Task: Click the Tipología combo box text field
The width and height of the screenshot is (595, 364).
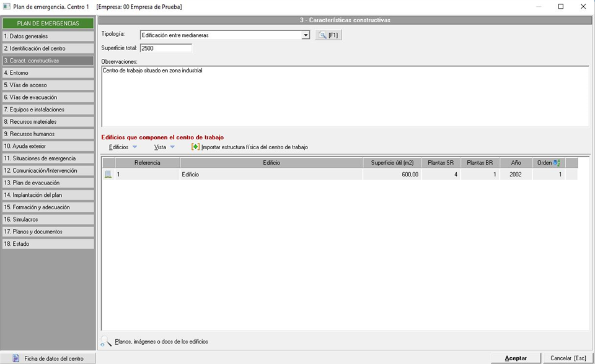Action: (221, 35)
